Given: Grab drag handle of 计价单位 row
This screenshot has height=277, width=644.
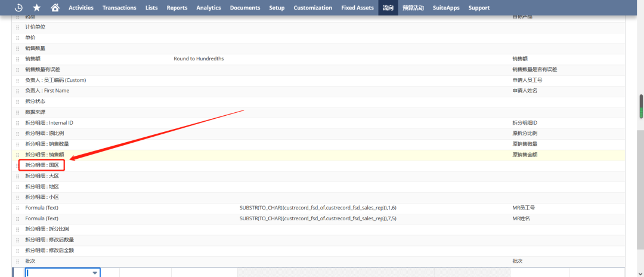Looking at the screenshot, I should tap(18, 27).
